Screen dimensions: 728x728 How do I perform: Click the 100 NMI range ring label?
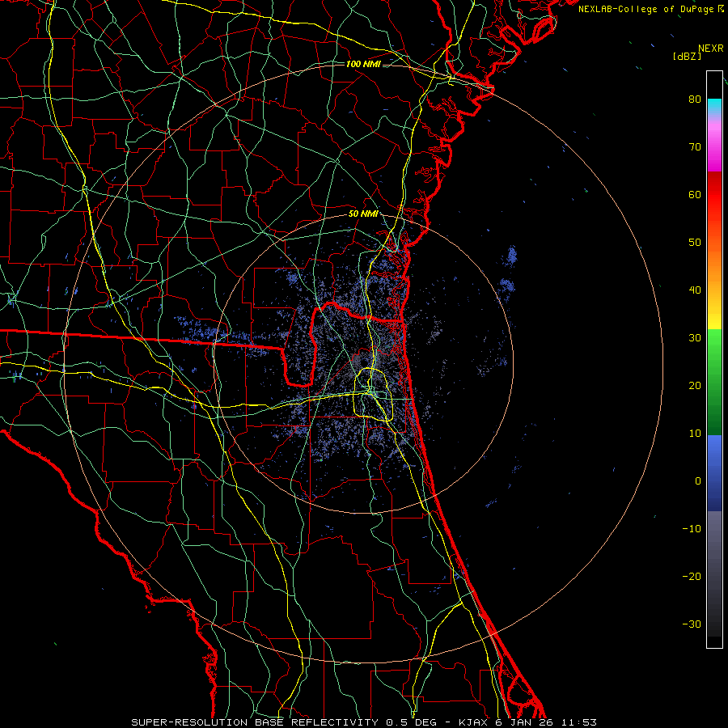point(363,64)
